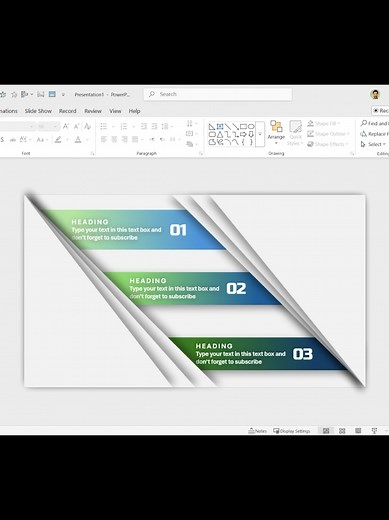Screen dimensions: 389x520
Task: Open the Paragraph dialog launcher
Action: click(x=201, y=154)
